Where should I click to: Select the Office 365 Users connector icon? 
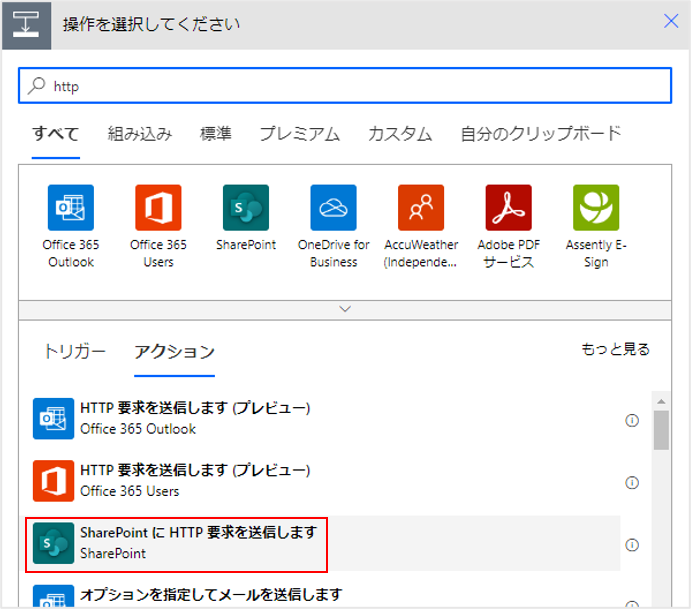[x=158, y=208]
